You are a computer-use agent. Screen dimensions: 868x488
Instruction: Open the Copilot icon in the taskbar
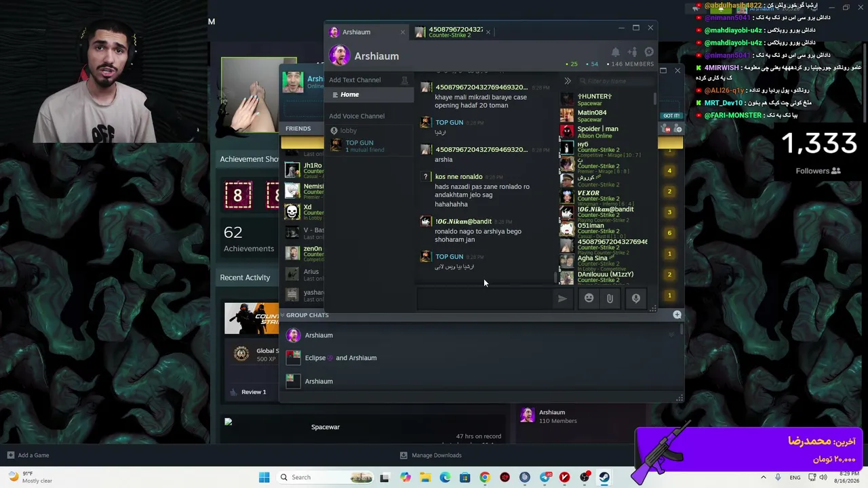click(406, 477)
